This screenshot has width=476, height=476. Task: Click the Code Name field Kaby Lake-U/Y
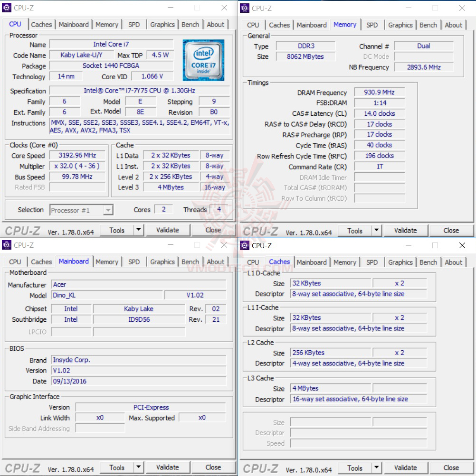pyautogui.click(x=81, y=55)
